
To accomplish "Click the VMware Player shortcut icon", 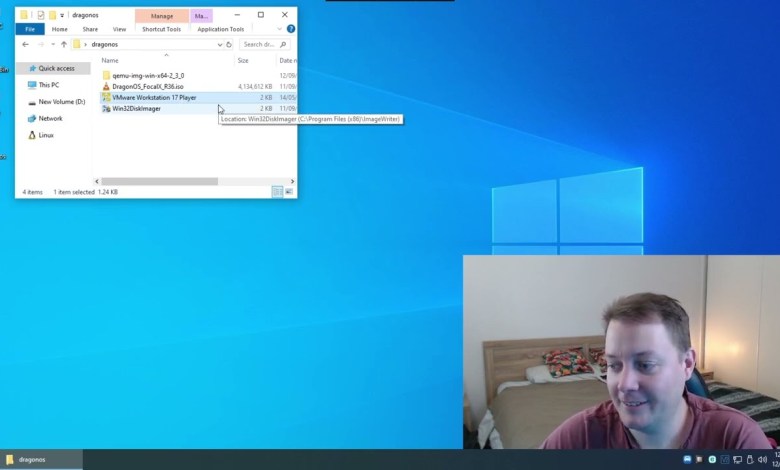I will click(x=106, y=97).
